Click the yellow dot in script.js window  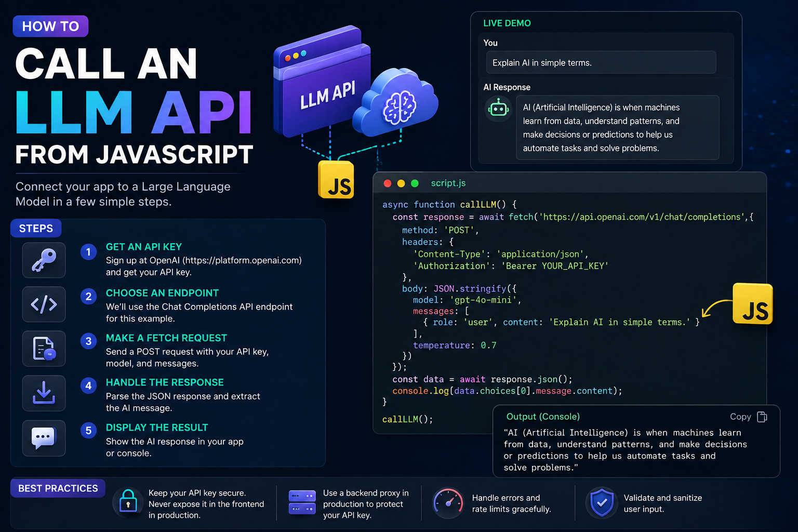[401, 183]
